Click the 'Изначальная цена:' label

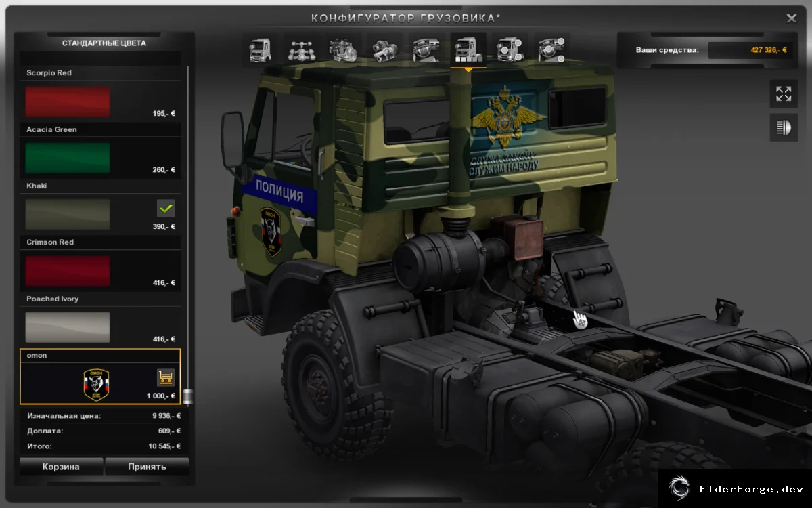click(x=64, y=416)
